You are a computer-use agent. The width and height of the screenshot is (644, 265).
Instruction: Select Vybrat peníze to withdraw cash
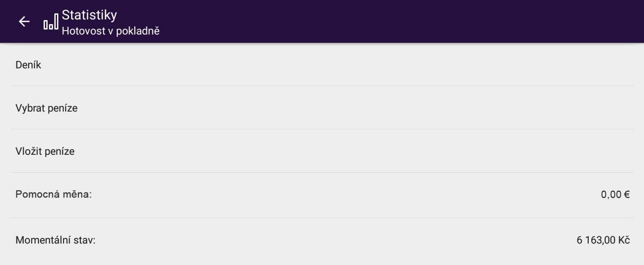46,108
